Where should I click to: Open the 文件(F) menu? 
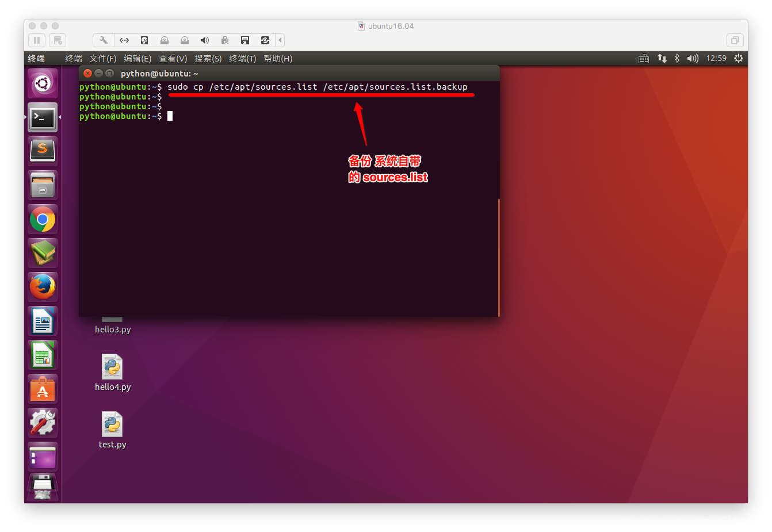(103, 59)
